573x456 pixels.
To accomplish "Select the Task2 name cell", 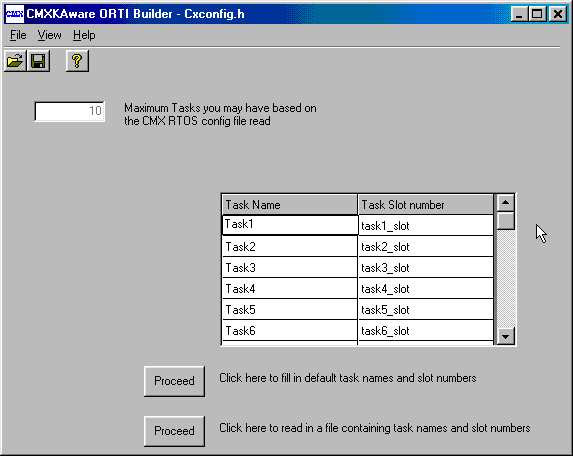I will click(x=290, y=246).
